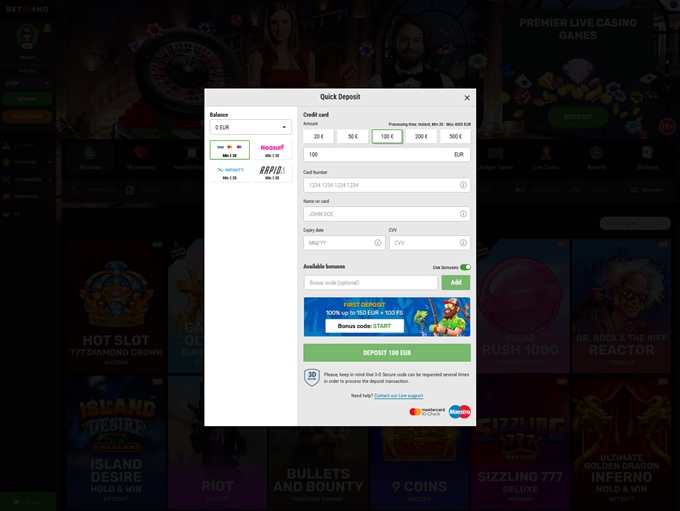Close the Quick Deposit dialog

pos(467,98)
